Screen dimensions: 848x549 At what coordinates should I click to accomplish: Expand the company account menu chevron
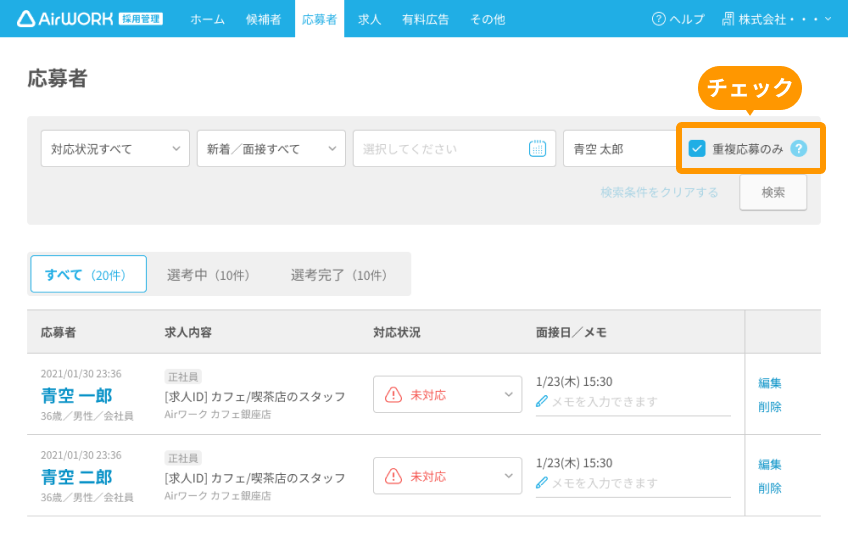tap(827, 19)
